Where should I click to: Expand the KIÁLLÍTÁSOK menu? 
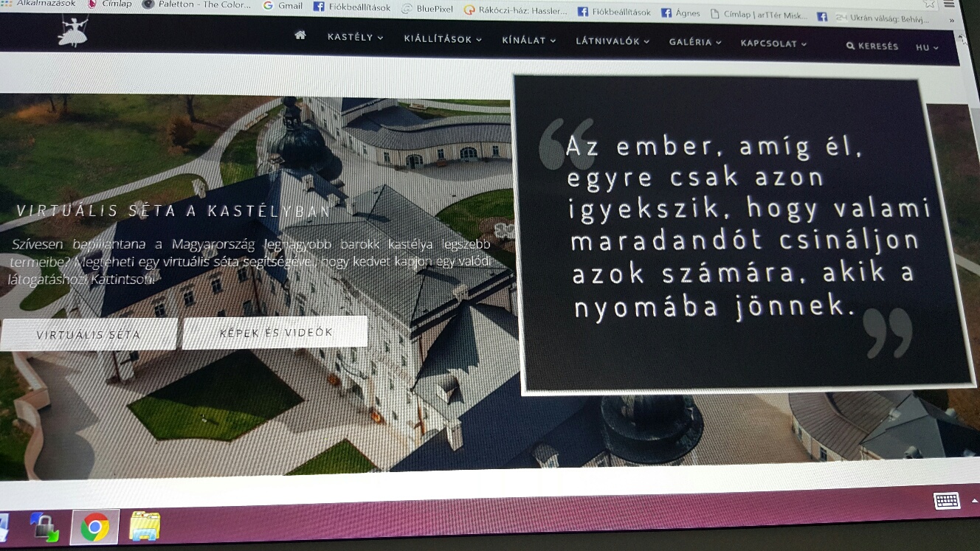tap(443, 39)
